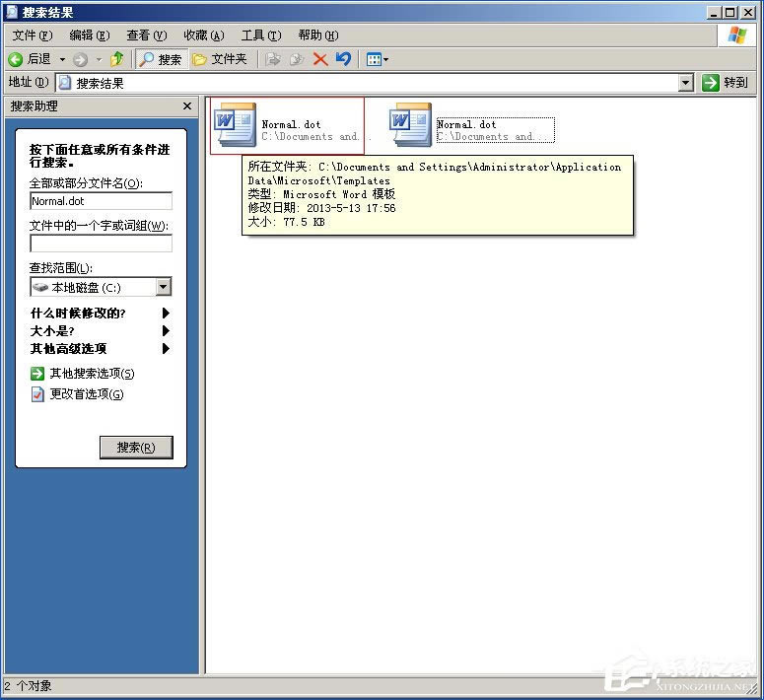Click the 搜索(R) button
The width and height of the screenshot is (764, 700).
point(136,448)
